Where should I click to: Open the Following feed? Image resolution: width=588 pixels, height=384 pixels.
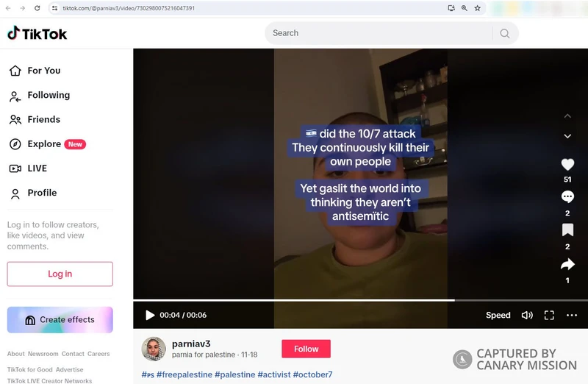[40, 96]
